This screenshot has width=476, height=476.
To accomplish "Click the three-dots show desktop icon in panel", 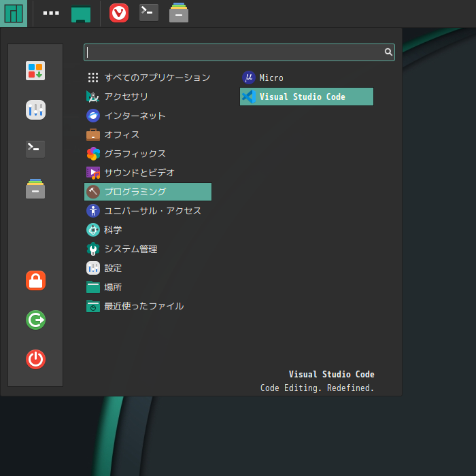I will [x=51, y=13].
